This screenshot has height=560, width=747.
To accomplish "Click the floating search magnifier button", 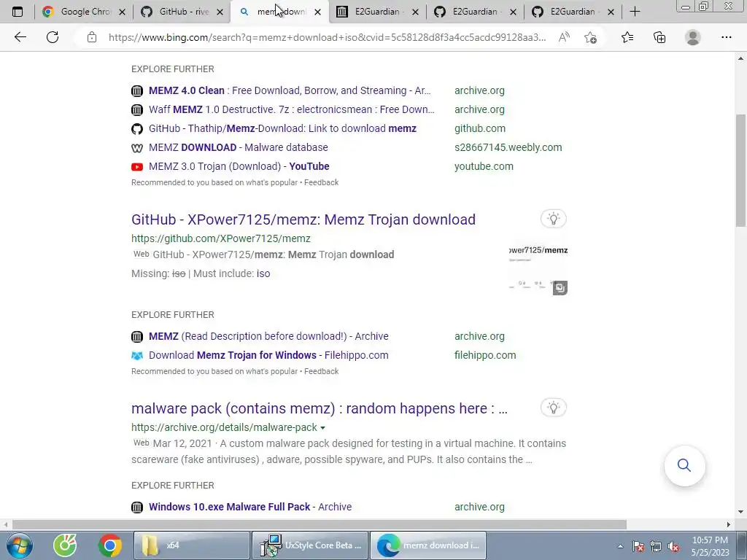I will 684,465.
